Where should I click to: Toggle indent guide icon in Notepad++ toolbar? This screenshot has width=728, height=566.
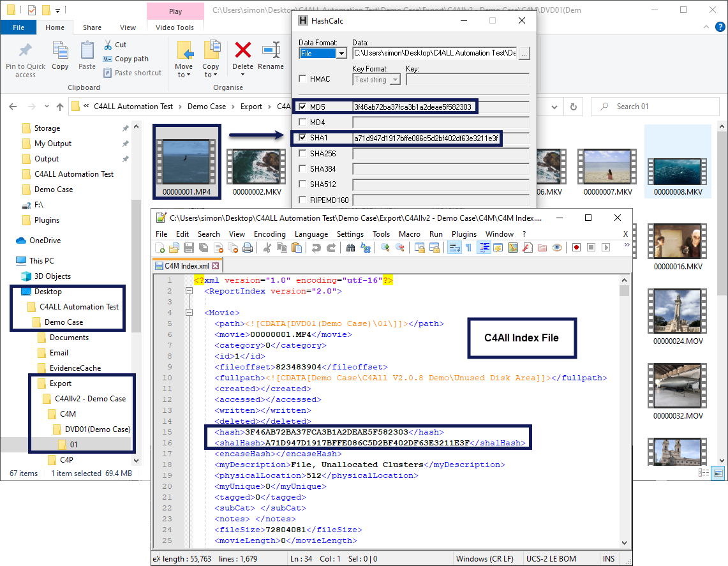tap(484, 248)
